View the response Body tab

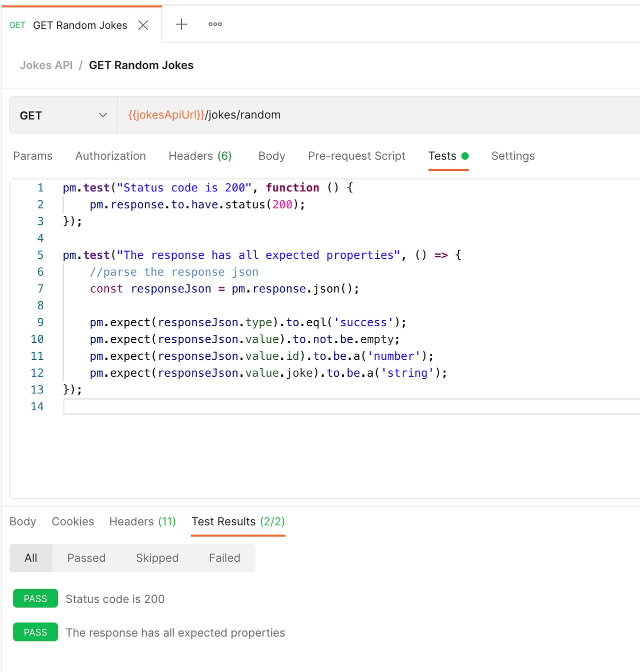(x=22, y=521)
